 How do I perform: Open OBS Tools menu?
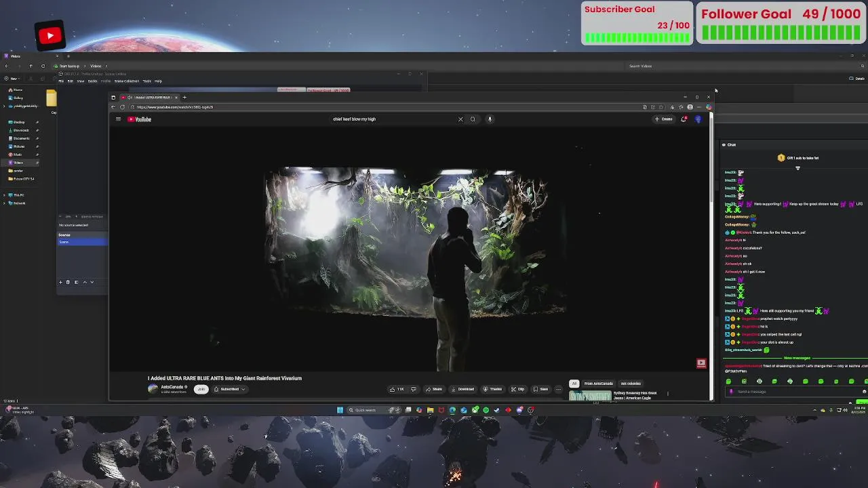(x=146, y=81)
